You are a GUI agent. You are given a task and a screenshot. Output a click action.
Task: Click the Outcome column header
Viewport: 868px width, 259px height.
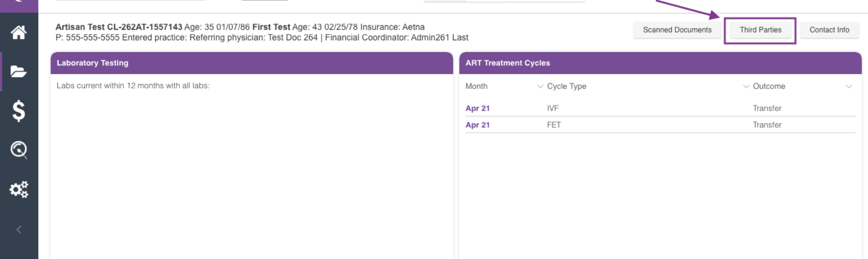click(769, 86)
